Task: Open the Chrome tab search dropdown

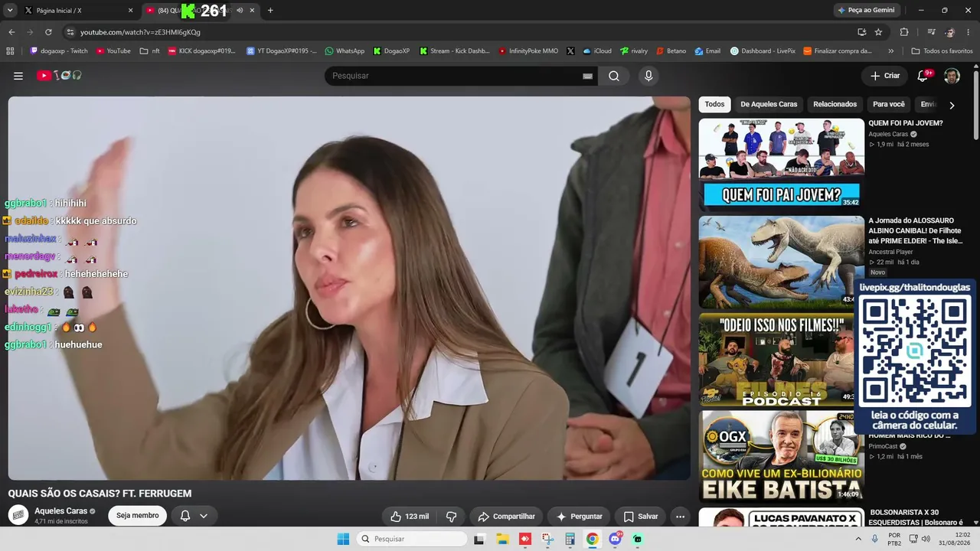Action: point(10,10)
